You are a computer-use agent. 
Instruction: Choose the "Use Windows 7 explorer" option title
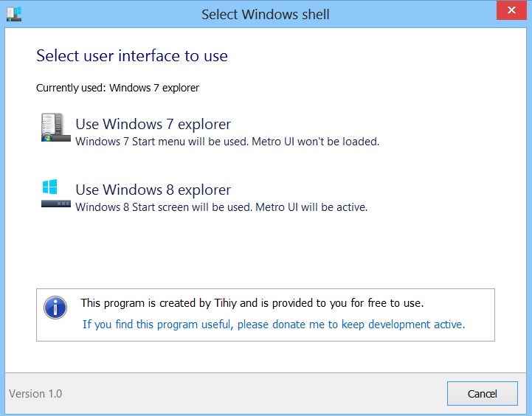[x=153, y=124]
